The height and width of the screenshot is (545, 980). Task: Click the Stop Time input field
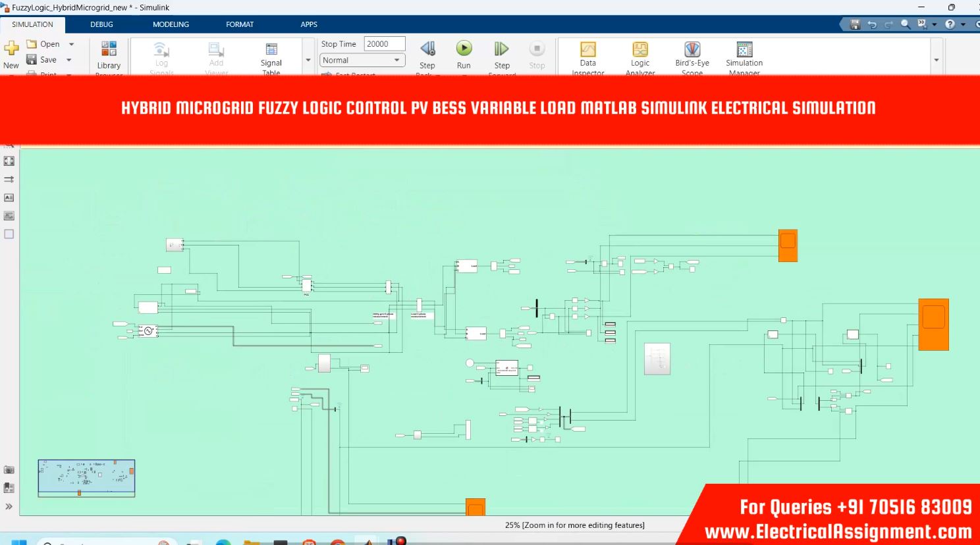pos(384,44)
